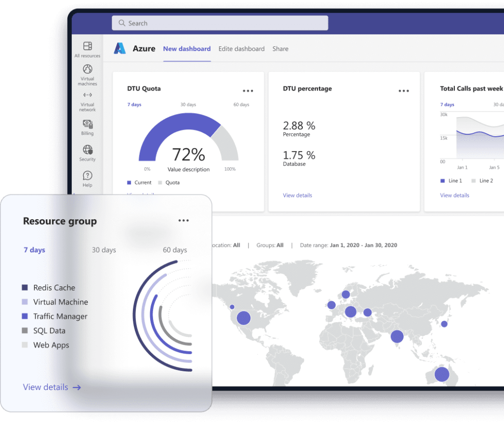The height and width of the screenshot is (422, 504).
Task: Open DTU Quota more options menu
Action: point(248,91)
